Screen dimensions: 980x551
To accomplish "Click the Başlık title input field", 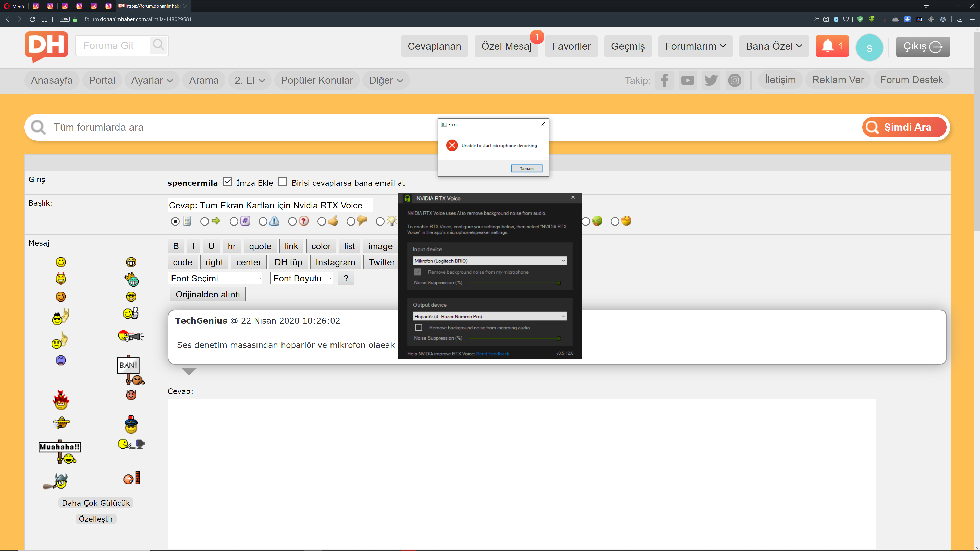I will 270,205.
